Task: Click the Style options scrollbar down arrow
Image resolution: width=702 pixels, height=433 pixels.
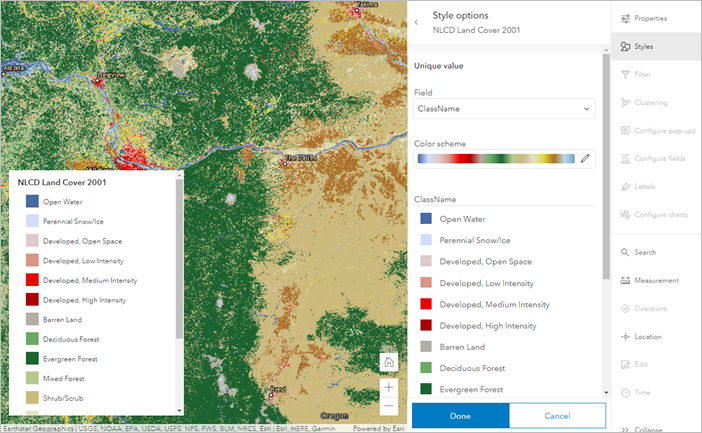Action: click(606, 393)
